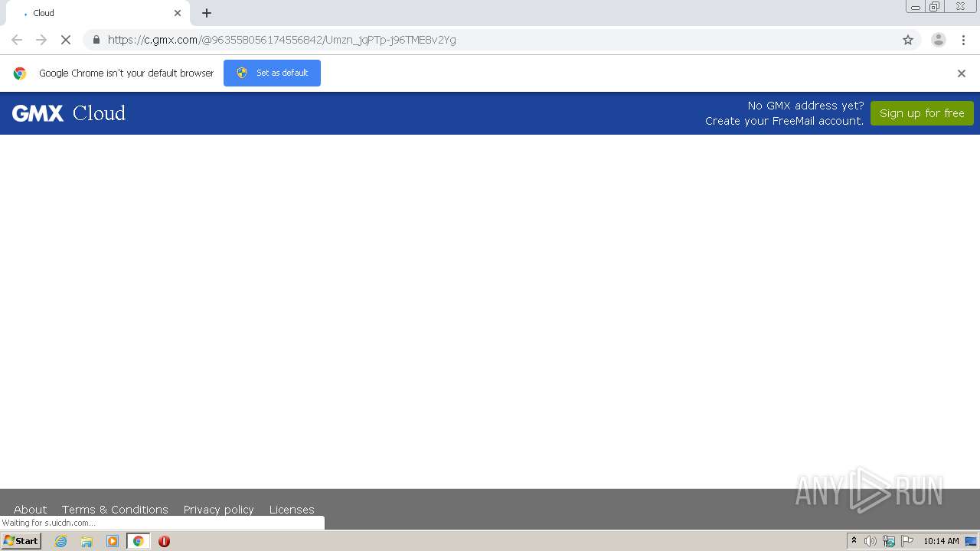Set Chrome as default browser

click(x=272, y=73)
